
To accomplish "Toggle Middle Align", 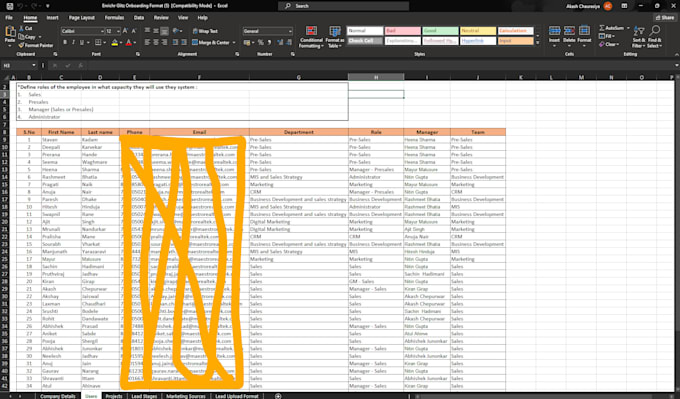I will click(x=156, y=31).
